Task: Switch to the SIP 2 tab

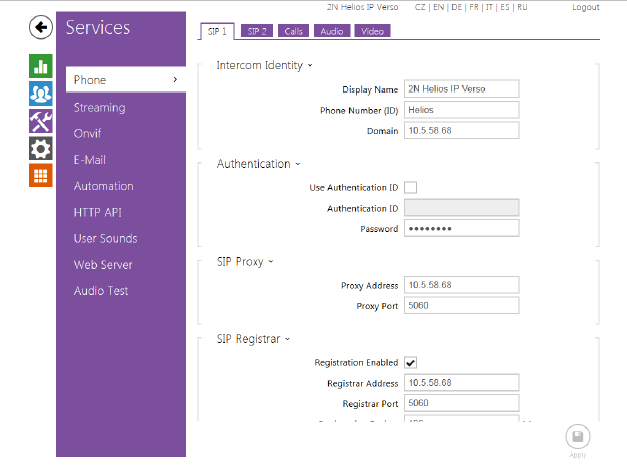Action: tap(257, 32)
